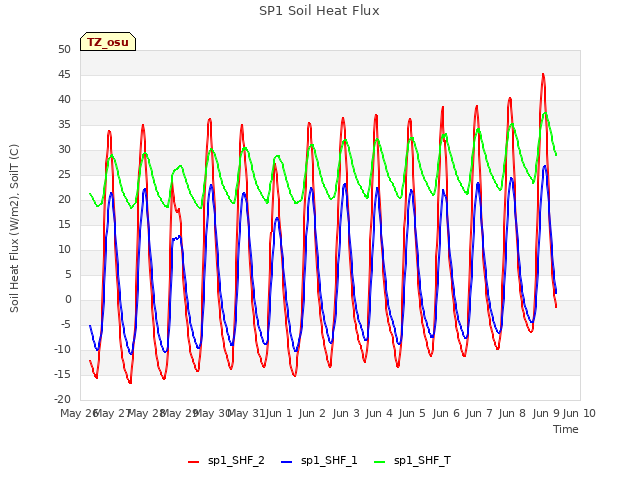Click the red sp1_SHF_2 legend swatch

(x=193, y=462)
